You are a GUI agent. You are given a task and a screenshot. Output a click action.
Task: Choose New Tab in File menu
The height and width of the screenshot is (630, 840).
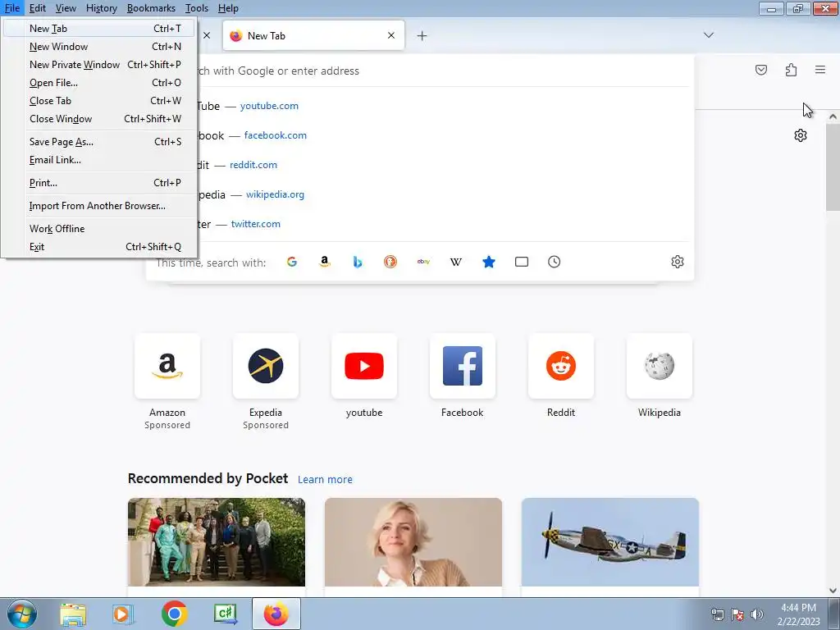point(99,29)
